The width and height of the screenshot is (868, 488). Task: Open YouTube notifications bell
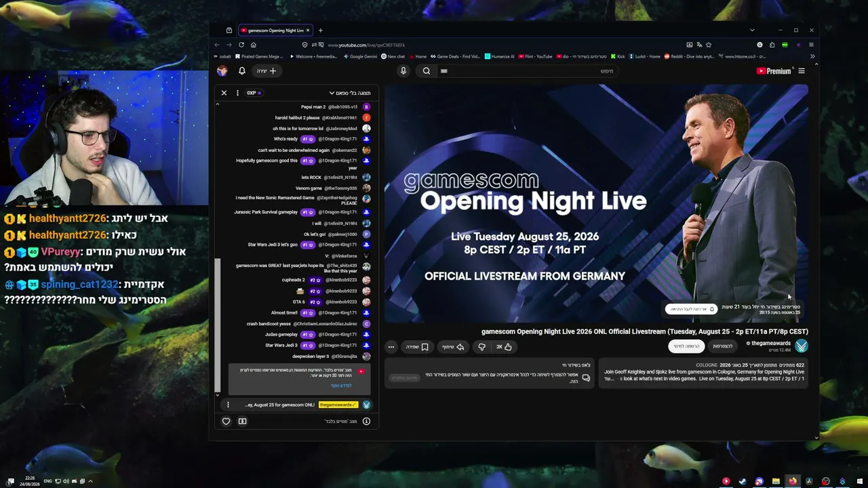242,70
